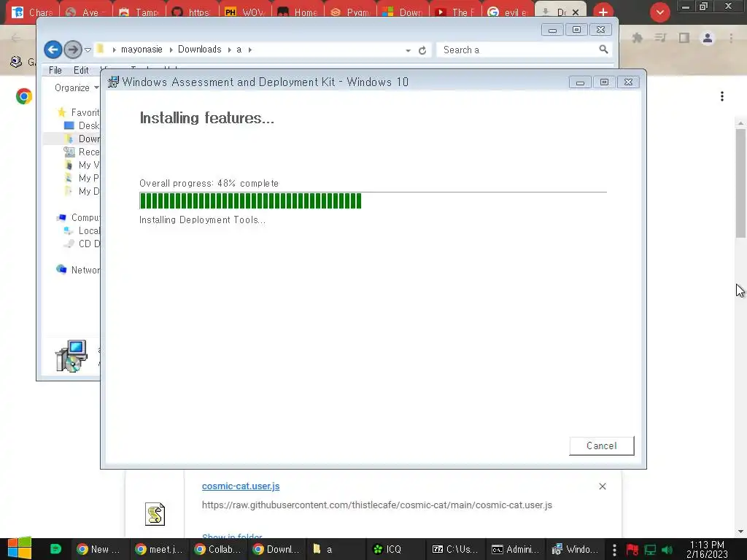This screenshot has width=747, height=560.
Task: Switch to the Google 'evil e' tab
Action: [508, 12]
